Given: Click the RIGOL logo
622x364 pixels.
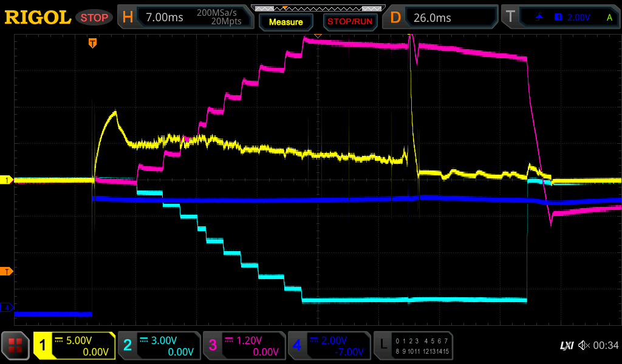Looking at the screenshot, I should 38,18.
